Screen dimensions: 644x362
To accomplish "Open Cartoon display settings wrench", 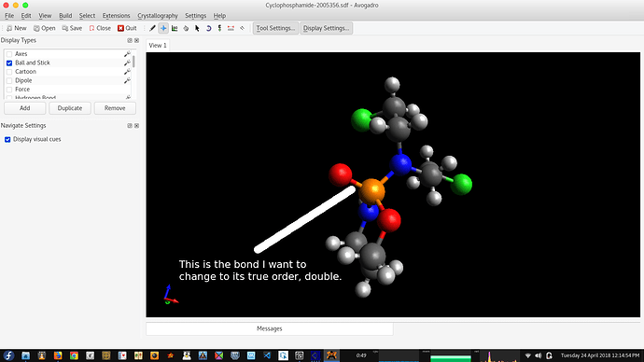I will pos(127,72).
